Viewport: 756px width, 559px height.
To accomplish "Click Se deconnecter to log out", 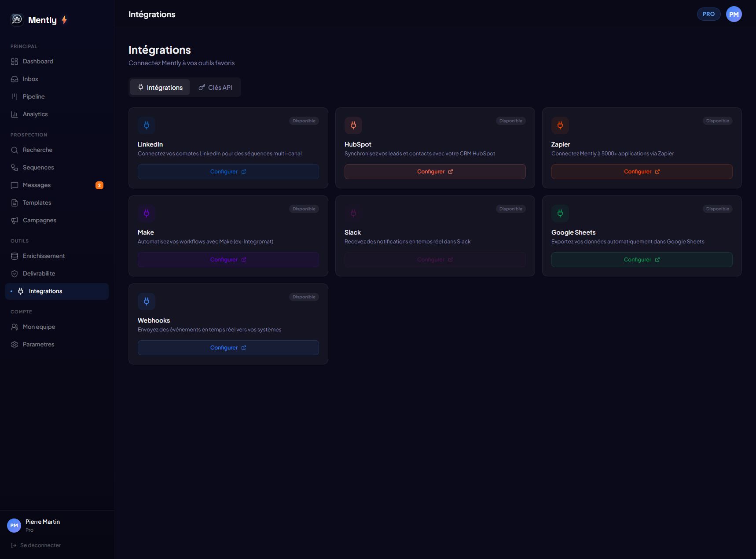I will click(x=36, y=545).
